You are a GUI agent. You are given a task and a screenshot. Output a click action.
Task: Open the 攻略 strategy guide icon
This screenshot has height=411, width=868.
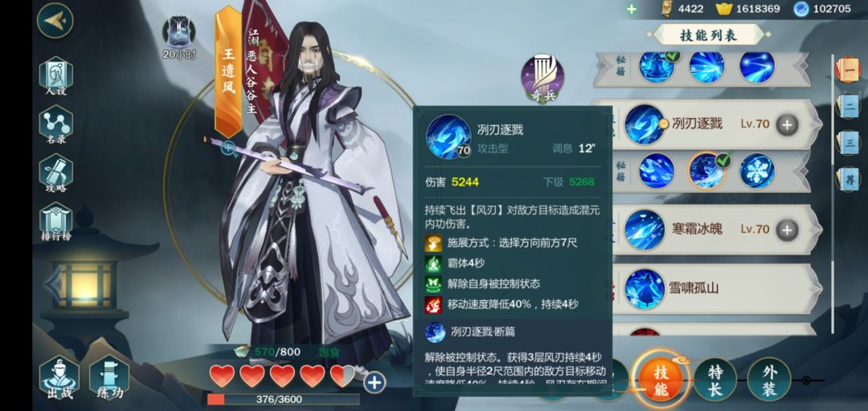56,173
